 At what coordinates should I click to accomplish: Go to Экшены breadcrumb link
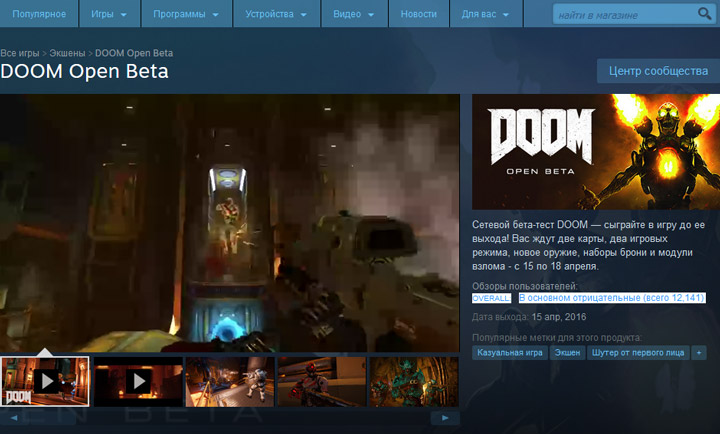67,53
